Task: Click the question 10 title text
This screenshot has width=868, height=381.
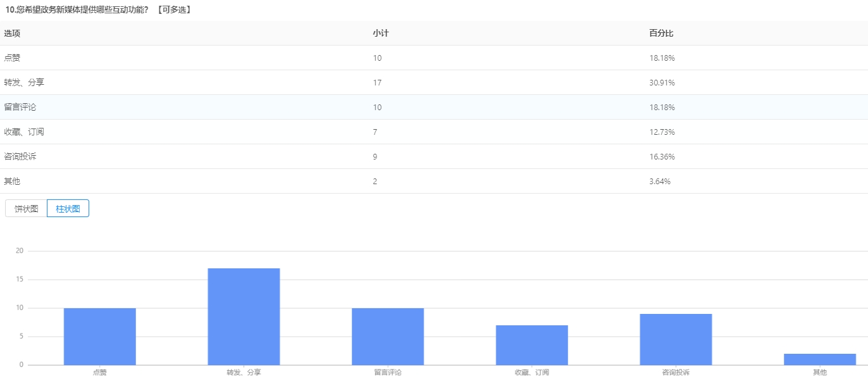Action: click(x=98, y=9)
